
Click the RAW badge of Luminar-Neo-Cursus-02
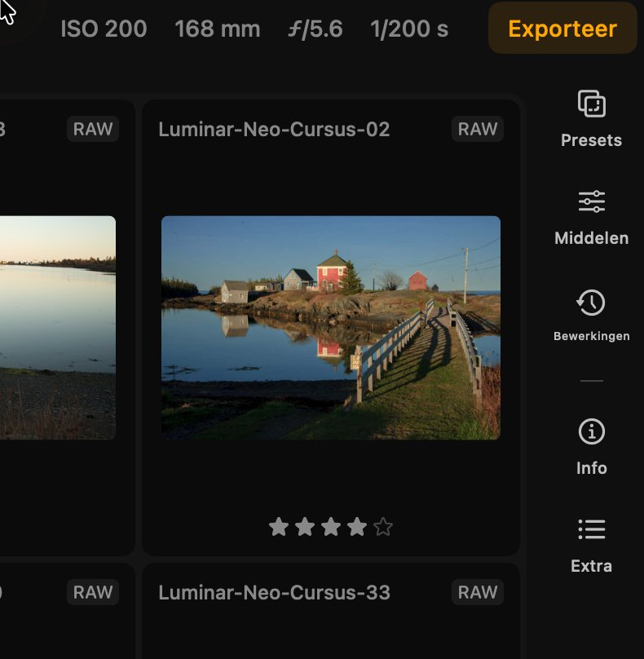478,129
